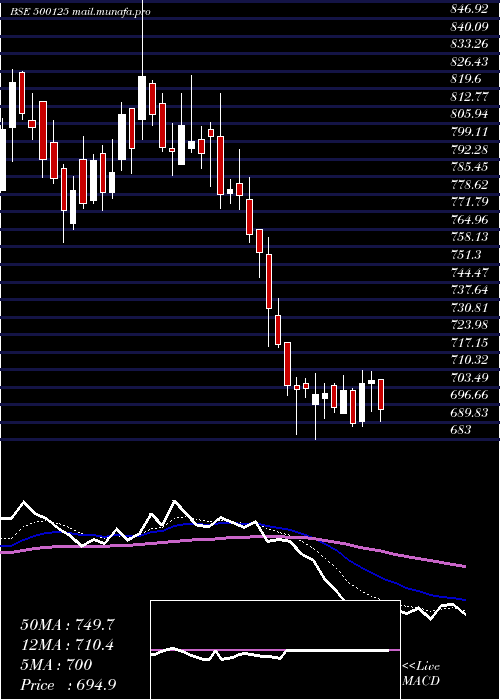500x700 pixels.
Task: Click the BSE 500125 mail.munafa.pro title text
Action: click(80, 11)
